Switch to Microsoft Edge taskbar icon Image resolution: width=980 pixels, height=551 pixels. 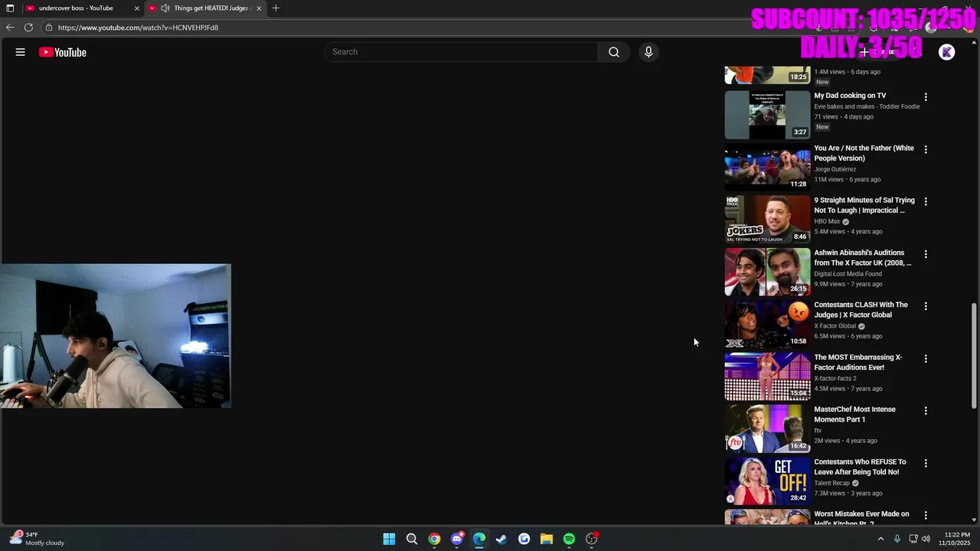(x=479, y=539)
